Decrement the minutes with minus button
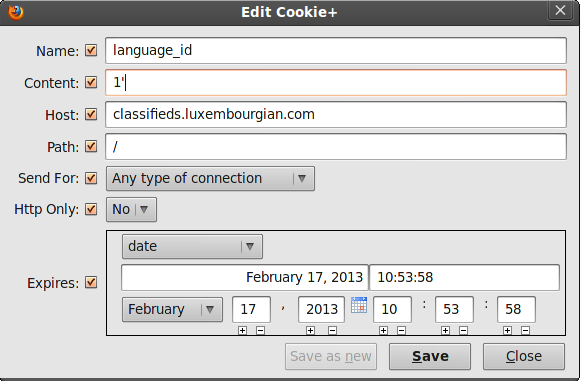Viewport: 581px width, 381px height. tap(463, 330)
